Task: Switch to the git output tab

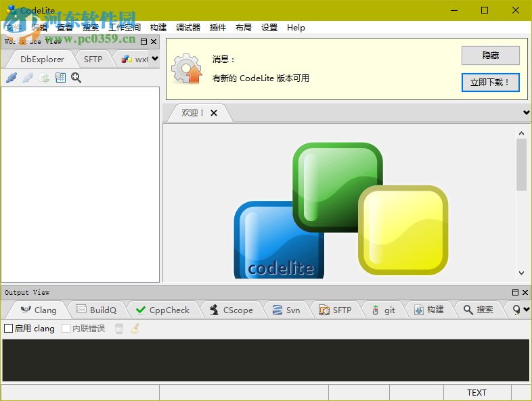Action: (384, 310)
